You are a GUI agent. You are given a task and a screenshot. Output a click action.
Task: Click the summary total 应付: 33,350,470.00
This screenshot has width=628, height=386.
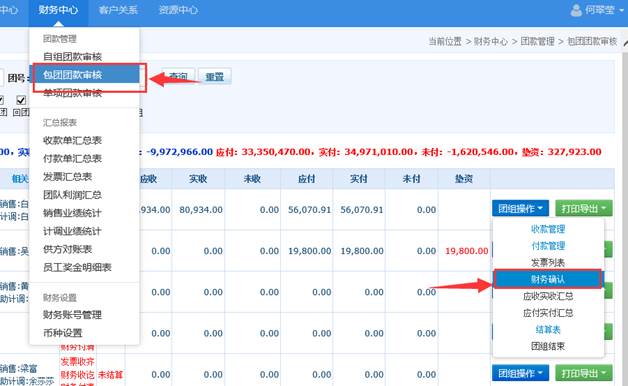pos(263,152)
